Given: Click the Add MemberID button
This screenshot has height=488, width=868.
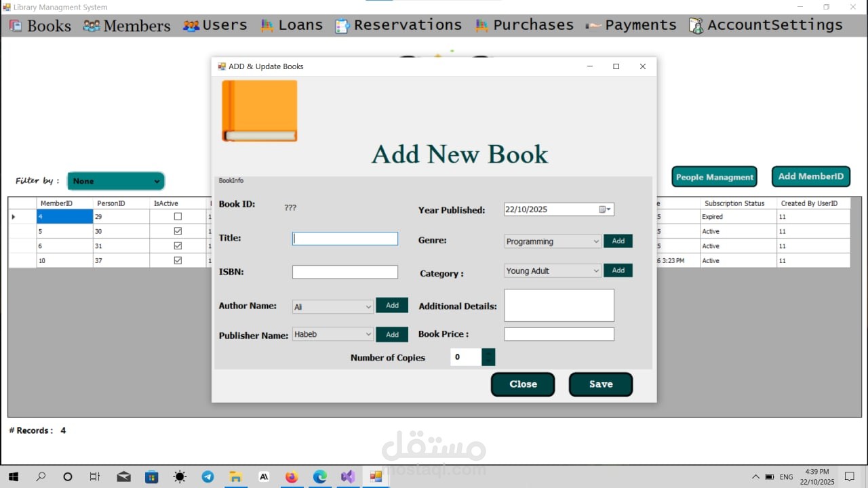Looking at the screenshot, I should 811,176.
